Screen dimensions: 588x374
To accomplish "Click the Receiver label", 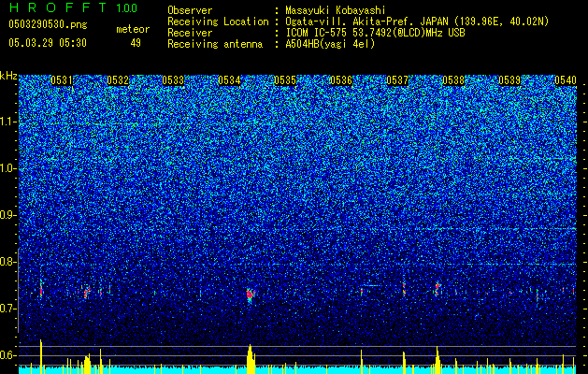I will point(190,33).
